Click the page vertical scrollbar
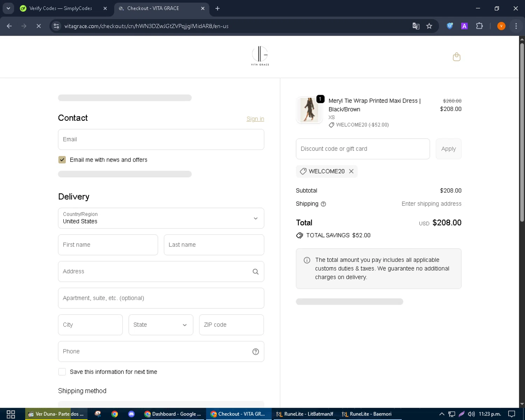525x420 pixels. point(522,133)
